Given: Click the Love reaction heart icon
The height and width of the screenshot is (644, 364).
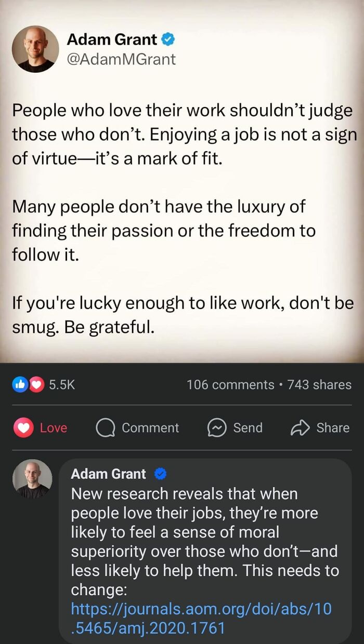Looking at the screenshot, I should (x=23, y=427).
